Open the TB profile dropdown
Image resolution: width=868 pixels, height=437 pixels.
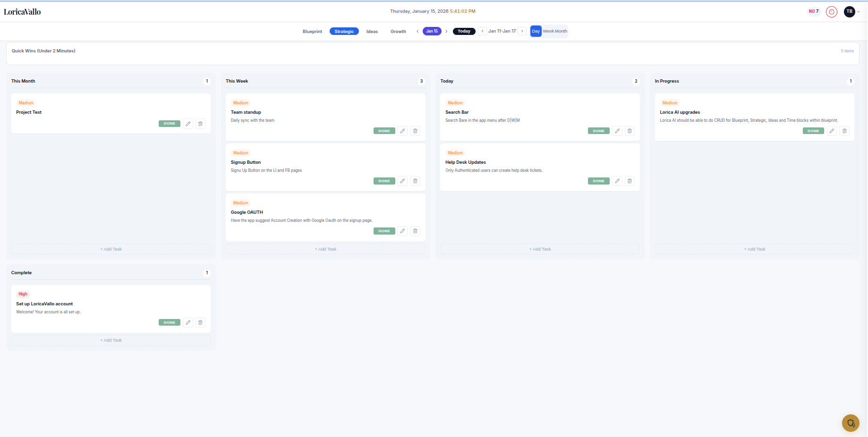tap(851, 11)
